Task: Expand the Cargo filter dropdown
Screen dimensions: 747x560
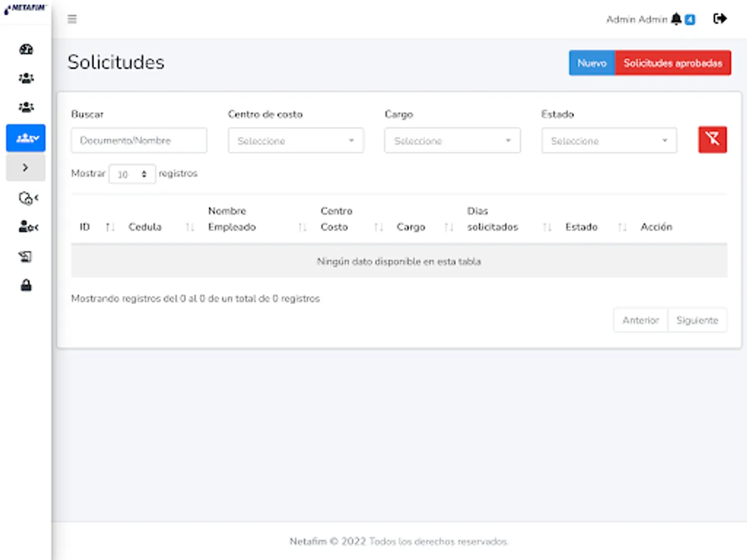Action: click(453, 141)
